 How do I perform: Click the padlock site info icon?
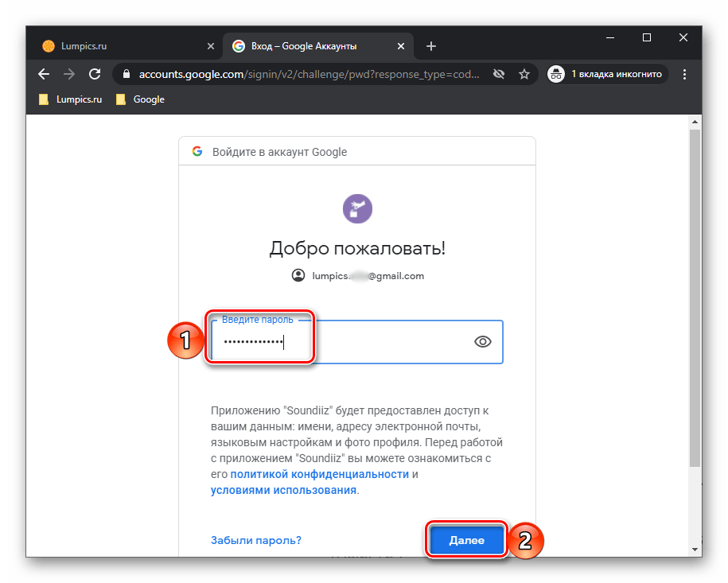(x=126, y=74)
